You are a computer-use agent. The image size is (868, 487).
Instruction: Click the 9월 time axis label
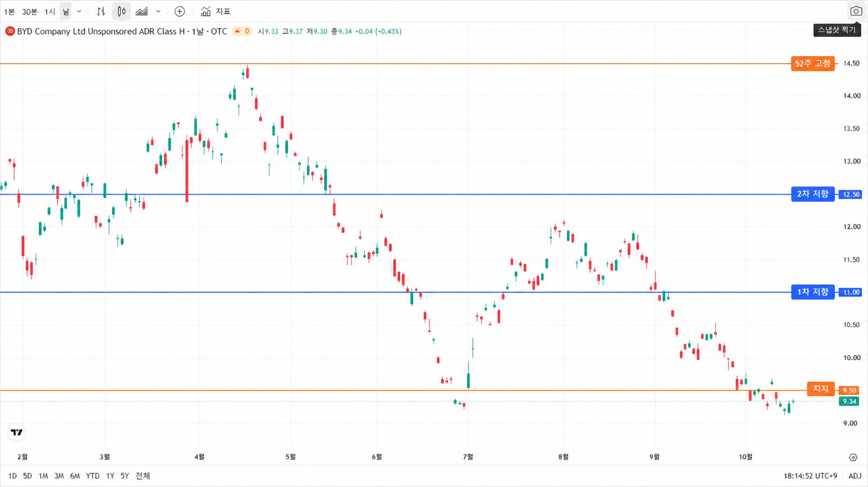[x=654, y=457]
